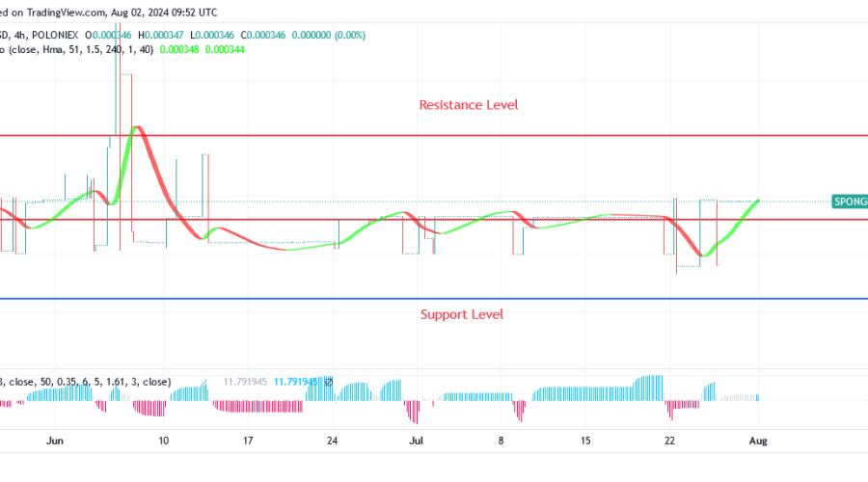Select the Resistance Level text annotation

tap(469, 104)
